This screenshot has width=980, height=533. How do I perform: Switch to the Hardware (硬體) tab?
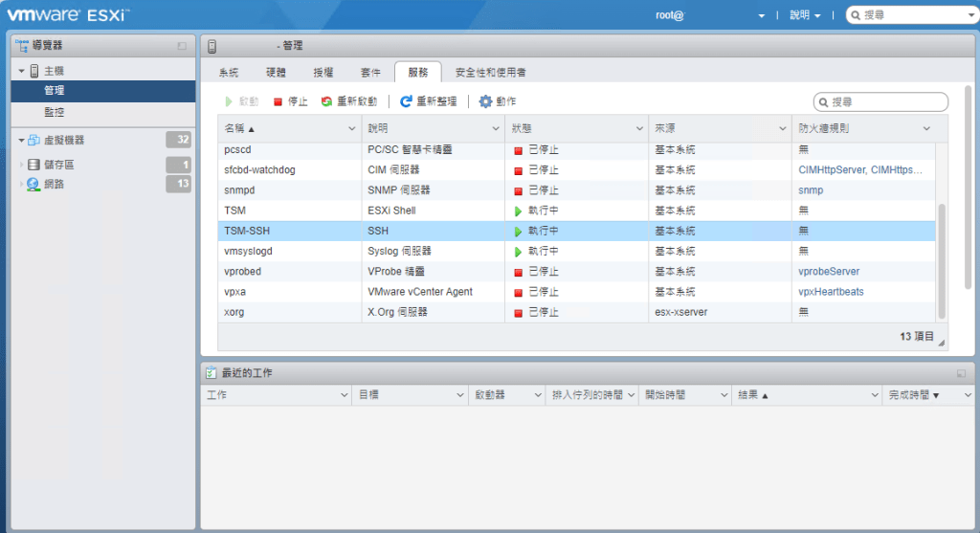tap(276, 73)
